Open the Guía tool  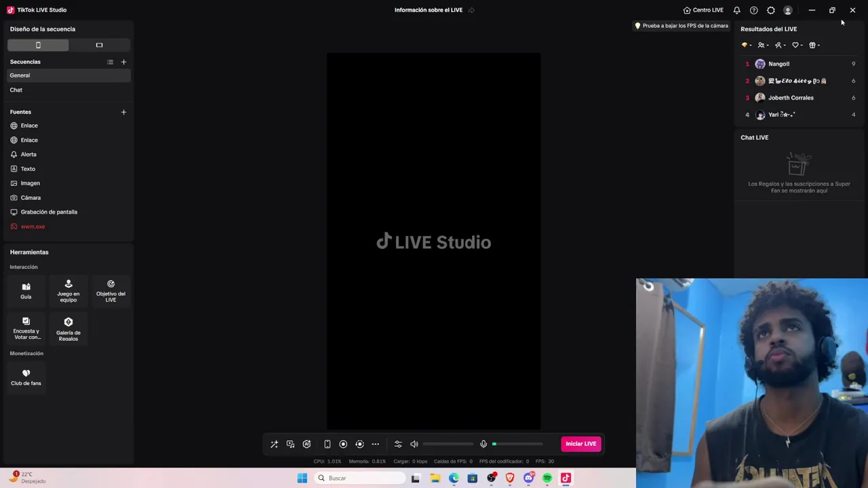pyautogui.click(x=26, y=291)
